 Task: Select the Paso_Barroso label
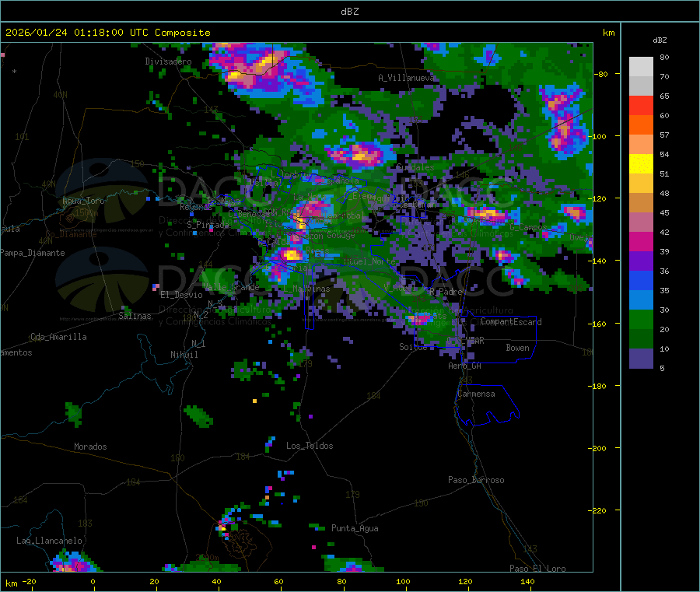476,480
